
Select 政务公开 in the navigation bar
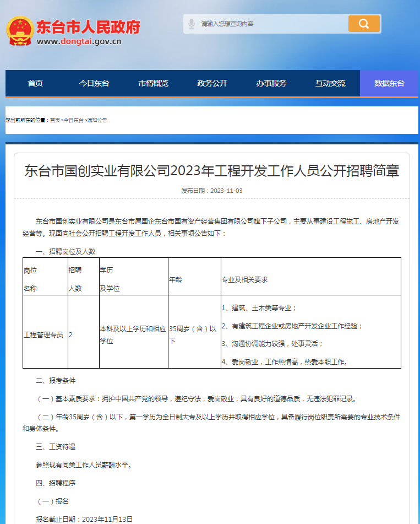pos(212,83)
